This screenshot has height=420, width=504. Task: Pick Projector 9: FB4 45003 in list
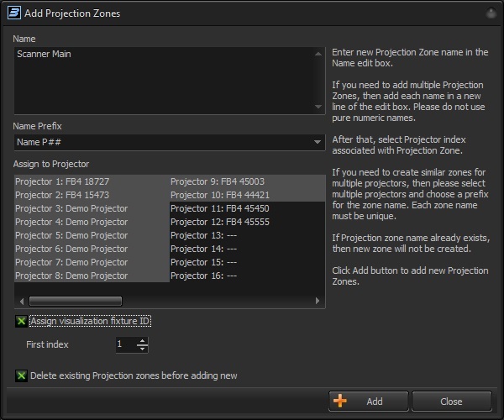coord(217,181)
